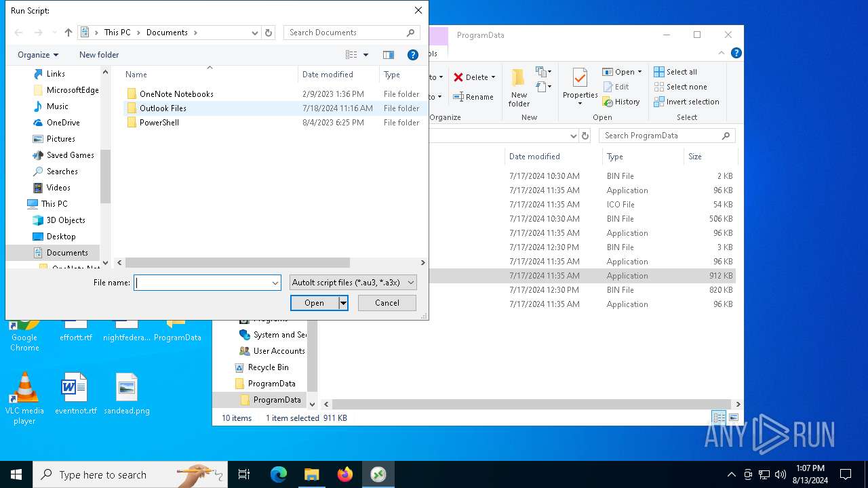Sort by Date modified column in dialog

click(328, 75)
